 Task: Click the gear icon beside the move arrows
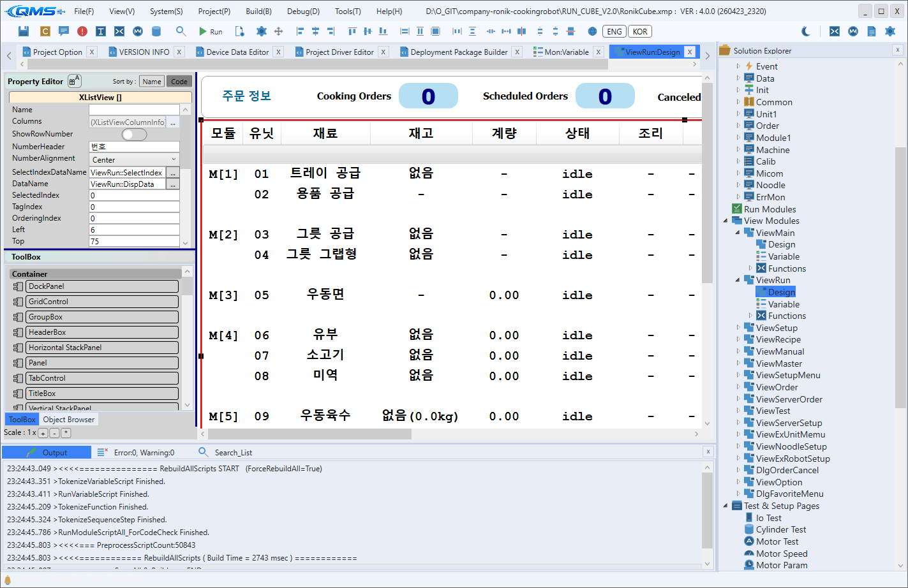(x=261, y=31)
